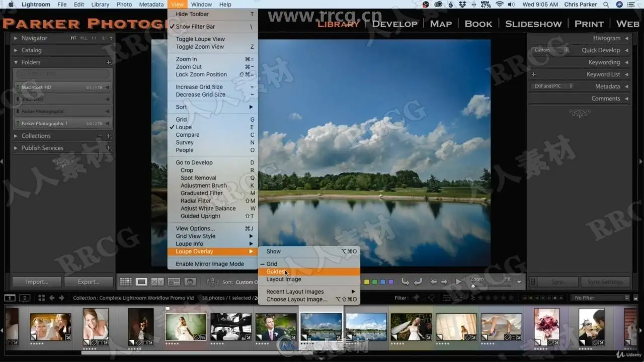Apply the yellow color label swatch

click(367, 282)
